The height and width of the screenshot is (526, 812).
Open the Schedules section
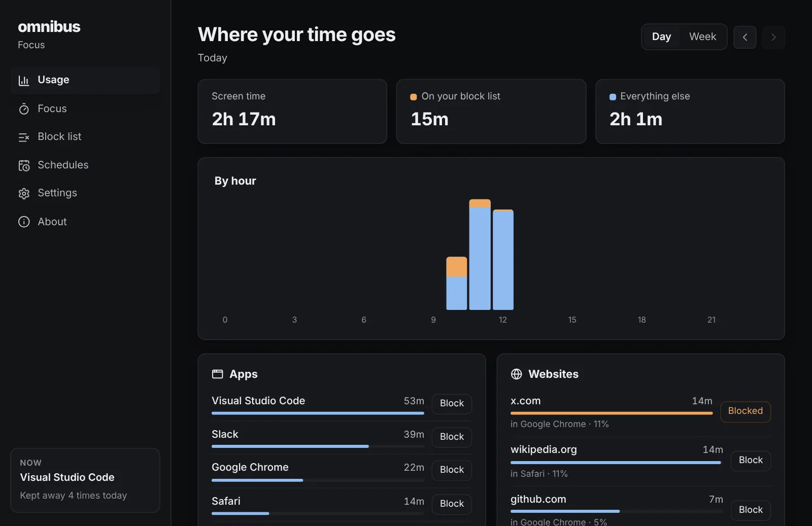pyautogui.click(x=85, y=165)
